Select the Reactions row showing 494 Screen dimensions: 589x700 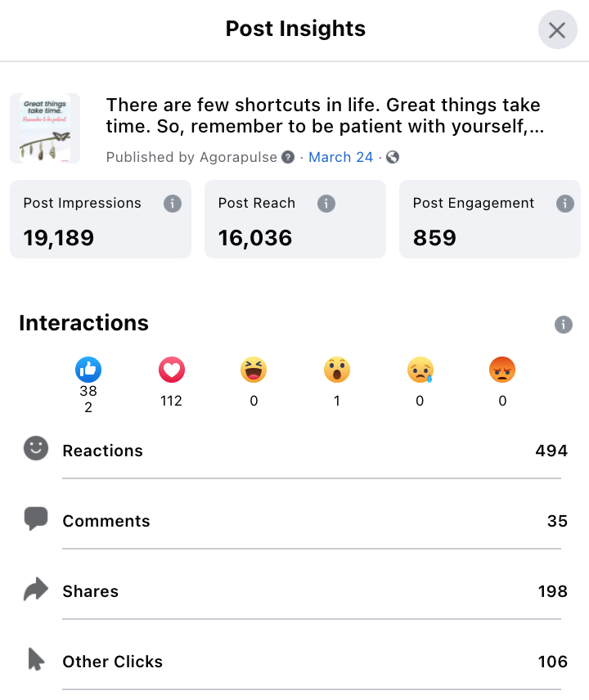click(294, 451)
